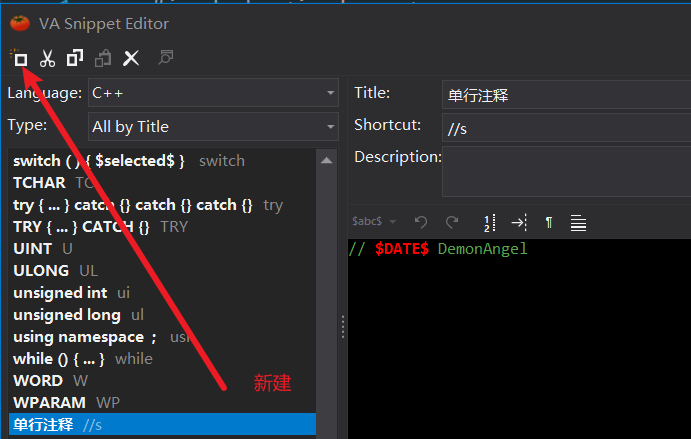Image resolution: width=691 pixels, height=439 pixels.
Task: Click the tomato VA logo icon
Action: tap(20, 23)
